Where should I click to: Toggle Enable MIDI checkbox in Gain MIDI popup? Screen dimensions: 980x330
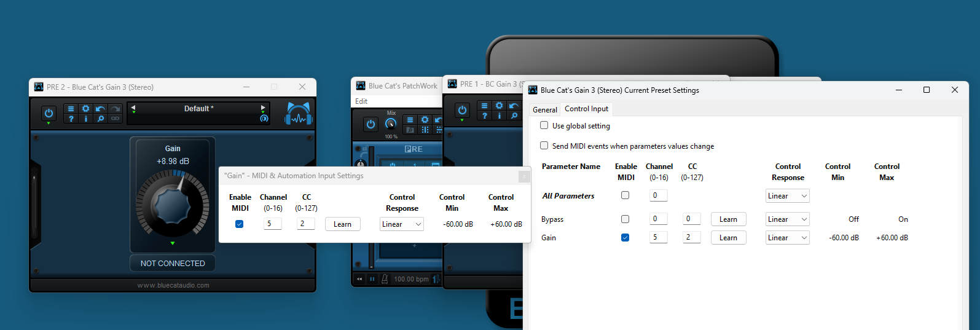tap(240, 224)
